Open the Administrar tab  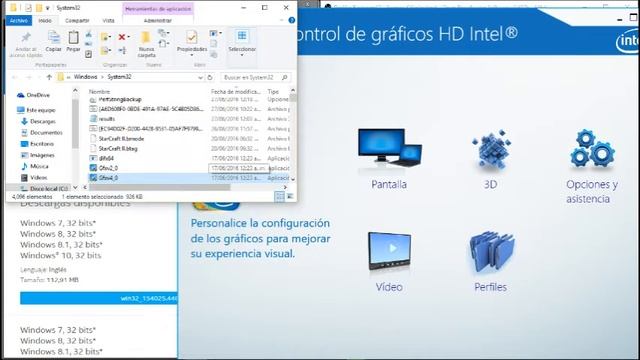[158, 20]
